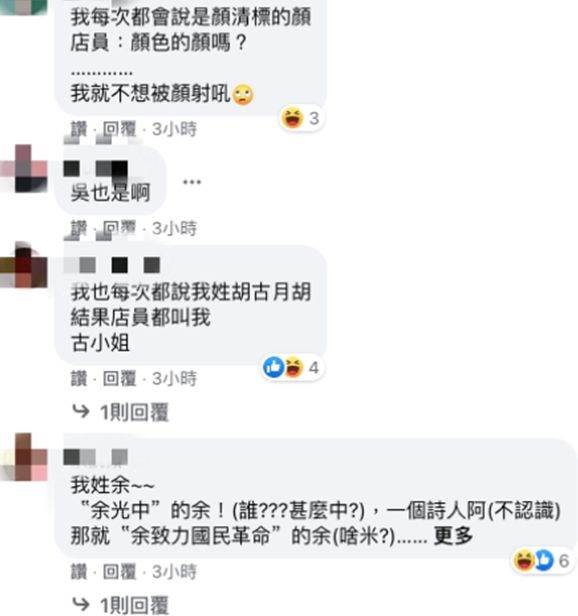
Task: Click the haha reaction icon on the 余光中 comment
Action: [x=524, y=560]
